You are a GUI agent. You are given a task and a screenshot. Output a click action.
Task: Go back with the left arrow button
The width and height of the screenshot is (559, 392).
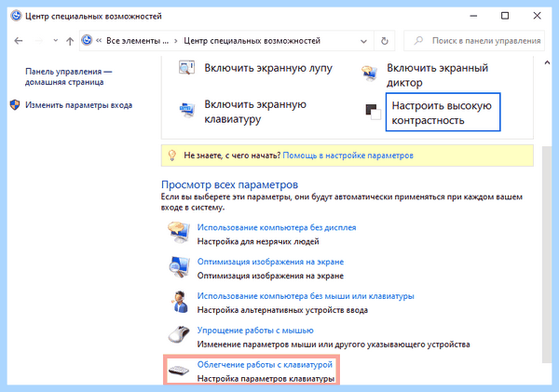(19, 41)
